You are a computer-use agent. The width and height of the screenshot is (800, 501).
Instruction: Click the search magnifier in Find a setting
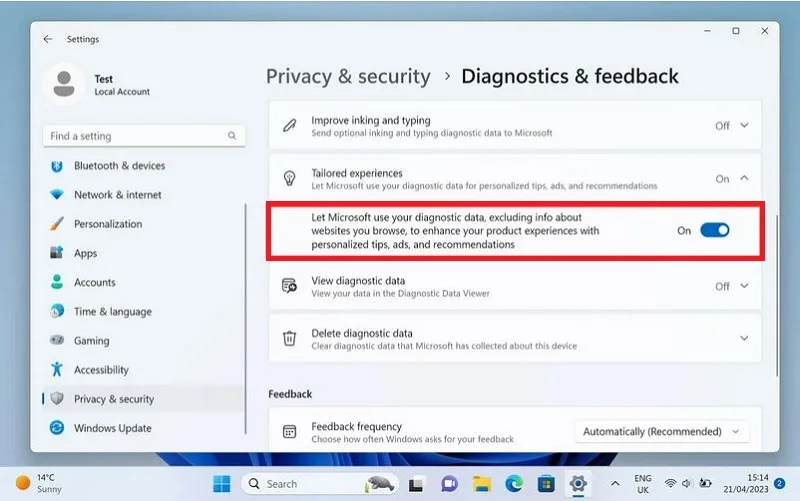click(232, 136)
